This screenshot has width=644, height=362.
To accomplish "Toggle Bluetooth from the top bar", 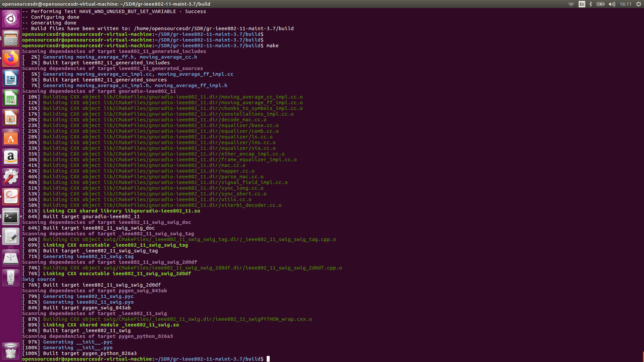I will [x=591, y=4].
